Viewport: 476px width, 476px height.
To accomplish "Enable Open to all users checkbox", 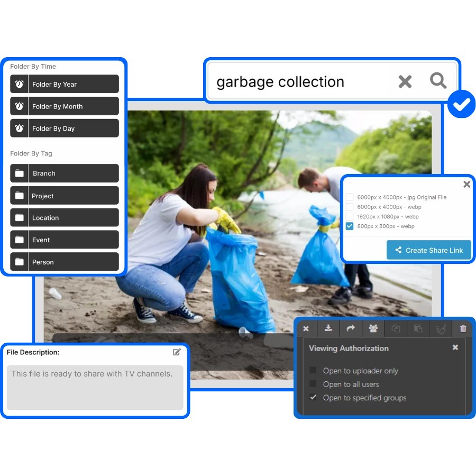I will 313,384.
